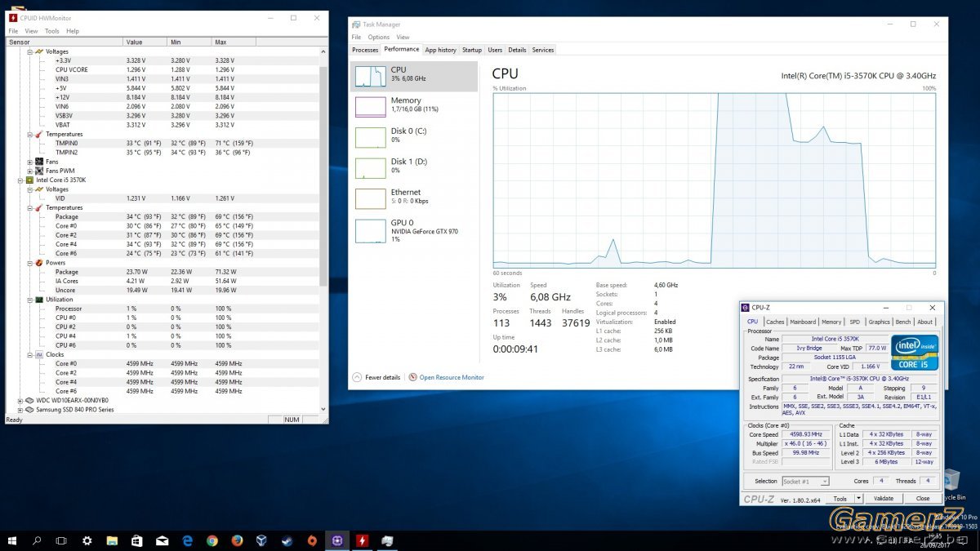
Task: Select GPU 0 GeForce GTX 970 entry
Action: 414,230
